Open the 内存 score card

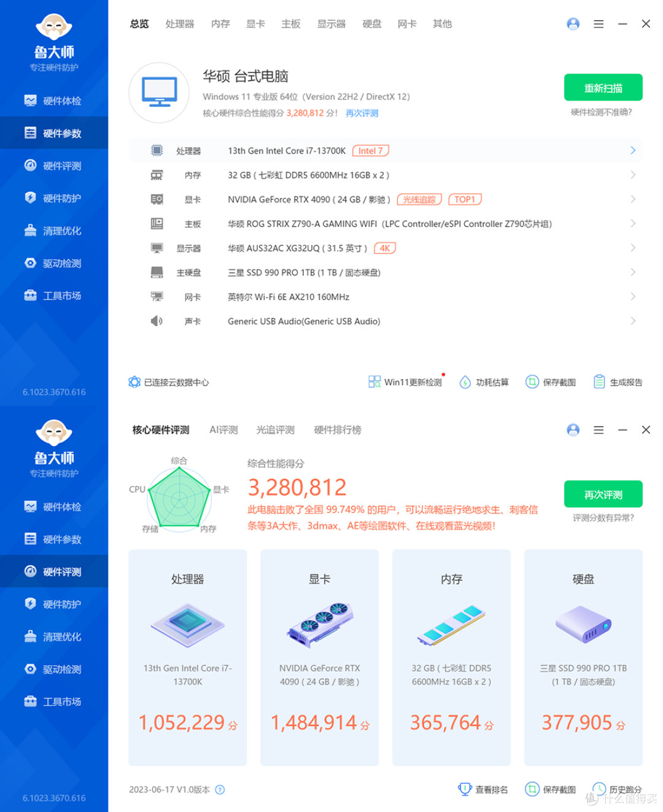click(452, 658)
